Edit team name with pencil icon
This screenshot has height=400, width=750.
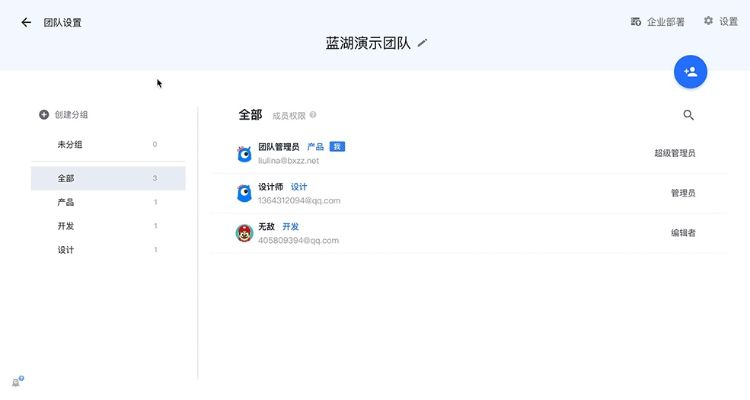[x=422, y=43]
